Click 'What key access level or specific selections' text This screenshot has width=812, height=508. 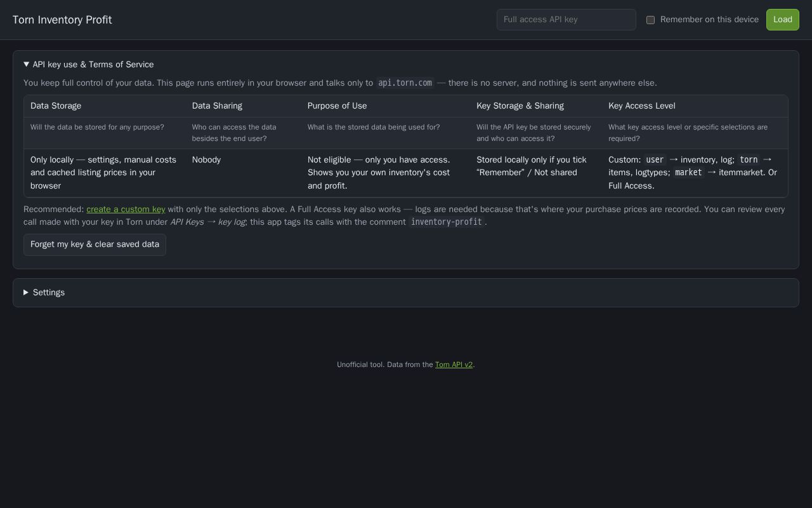pos(688,133)
